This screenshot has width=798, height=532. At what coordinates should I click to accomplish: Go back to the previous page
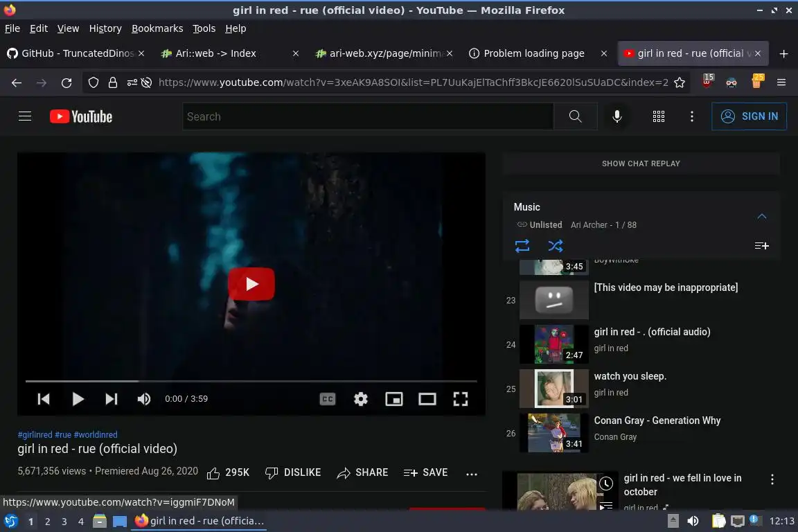pyautogui.click(x=17, y=83)
